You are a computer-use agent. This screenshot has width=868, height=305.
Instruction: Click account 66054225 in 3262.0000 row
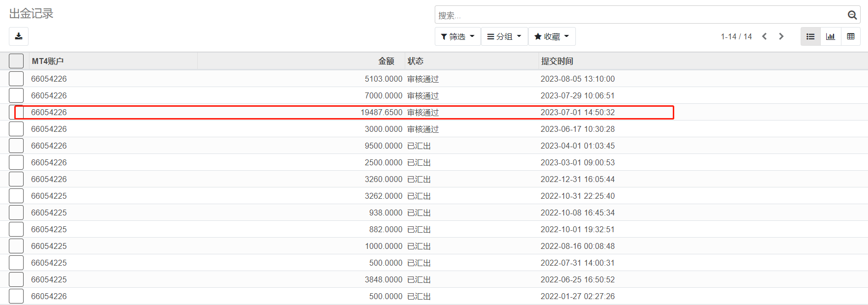[x=49, y=196]
